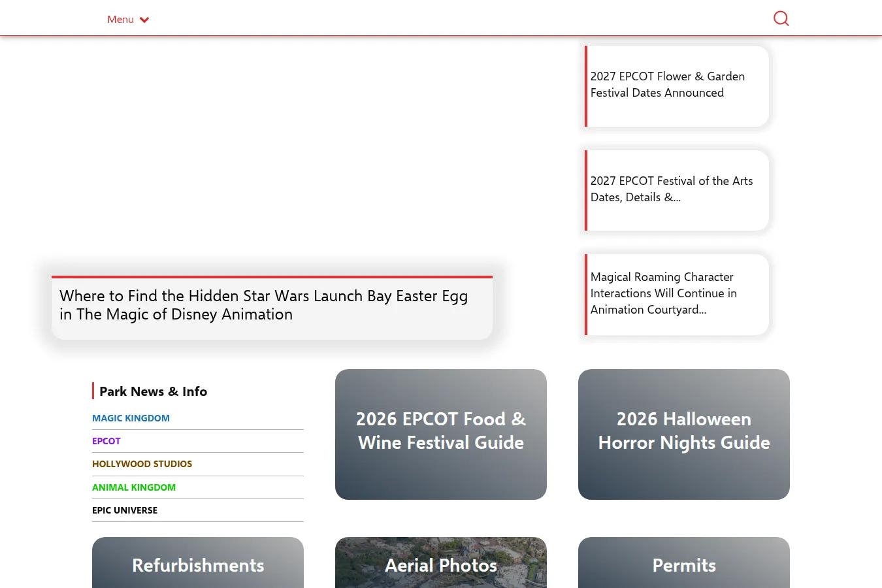Go to Animal Kingdom news
The height and width of the screenshot is (588, 882).
tap(134, 487)
